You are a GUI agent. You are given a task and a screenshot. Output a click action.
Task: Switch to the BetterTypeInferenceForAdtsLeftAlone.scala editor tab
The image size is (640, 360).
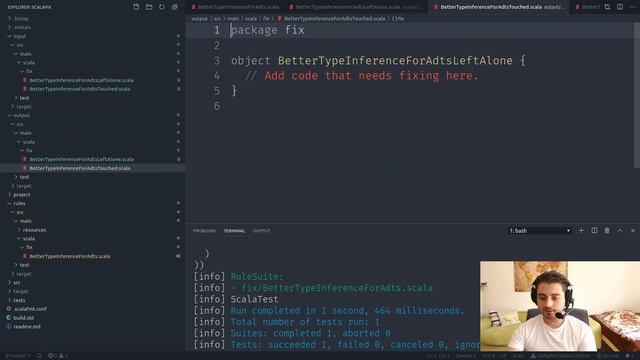(355, 7)
